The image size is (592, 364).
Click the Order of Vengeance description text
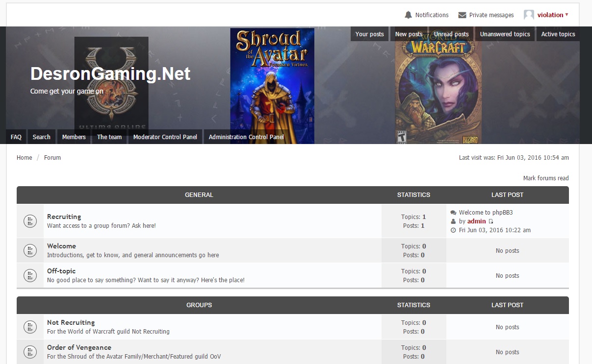(134, 357)
